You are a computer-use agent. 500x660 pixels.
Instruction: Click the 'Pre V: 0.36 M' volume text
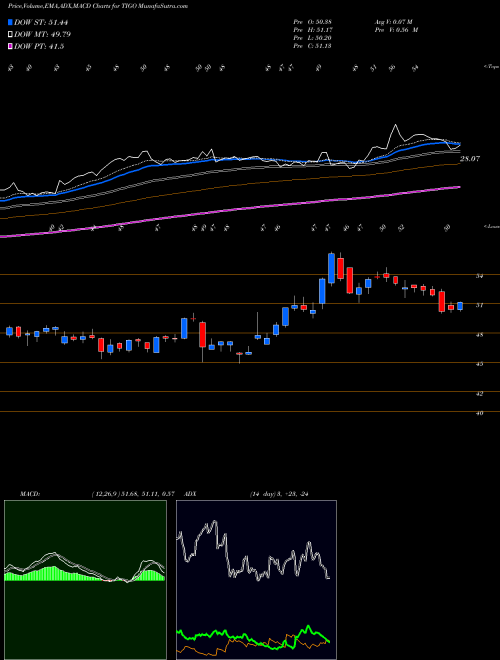[x=396, y=30]
